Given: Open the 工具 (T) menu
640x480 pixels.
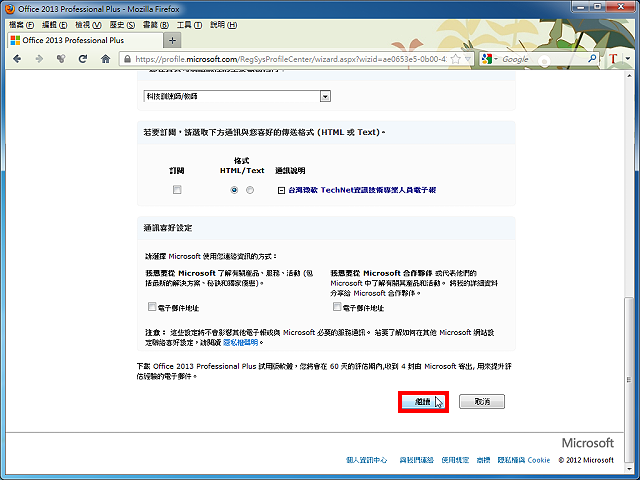Looking at the screenshot, I should [x=189, y=25].
